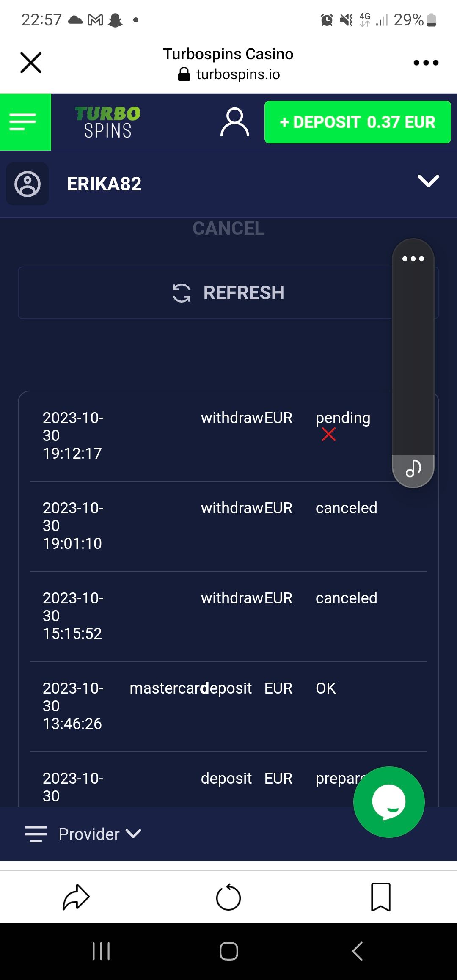Open browser three-dot overflow menu
The height and width of the screenshot is (980, 457).
coord(426,63)
